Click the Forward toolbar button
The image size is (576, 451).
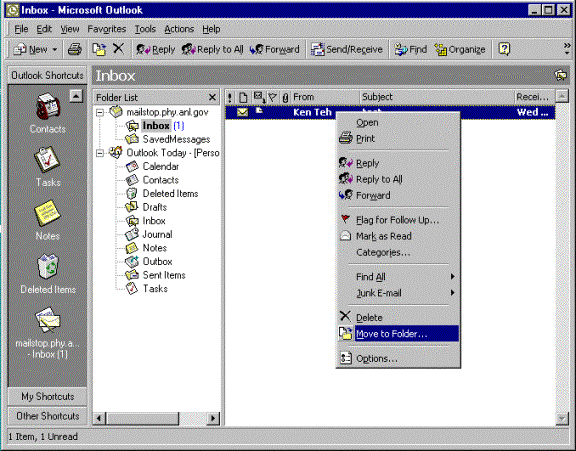coord(274,49)
